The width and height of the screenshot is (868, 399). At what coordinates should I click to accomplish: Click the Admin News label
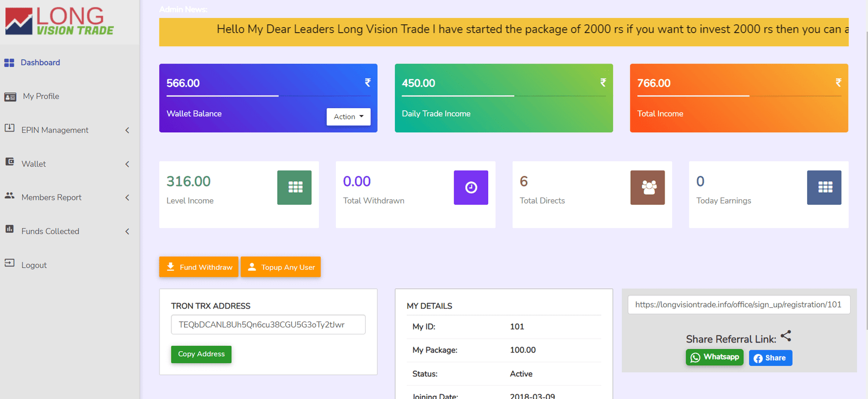click(183, 9)
